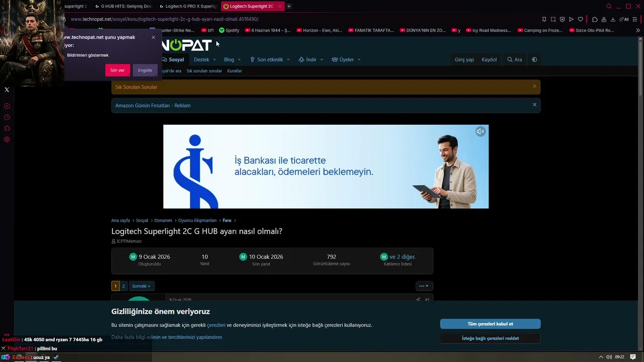Open the thread options ellipsis dropdown
The height and width of the screenshot is (362, 644).
(x=424, y=286)
